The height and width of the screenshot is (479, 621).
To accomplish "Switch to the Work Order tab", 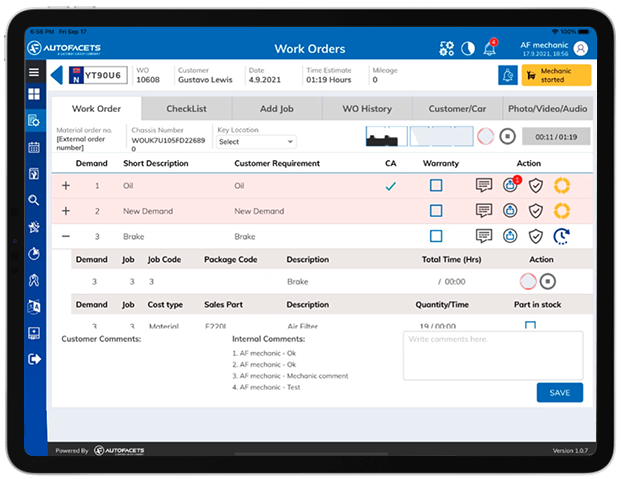I will click(x=96, y=109).
